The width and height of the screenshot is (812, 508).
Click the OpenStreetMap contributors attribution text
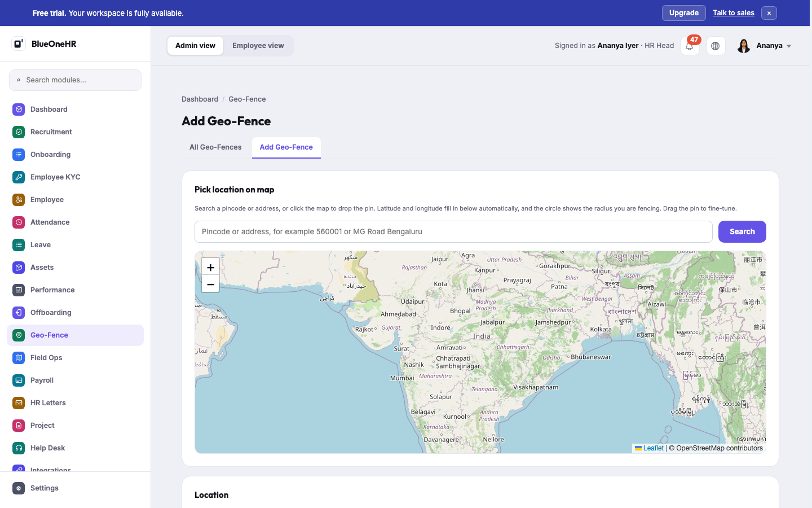[x=716, y=448]
